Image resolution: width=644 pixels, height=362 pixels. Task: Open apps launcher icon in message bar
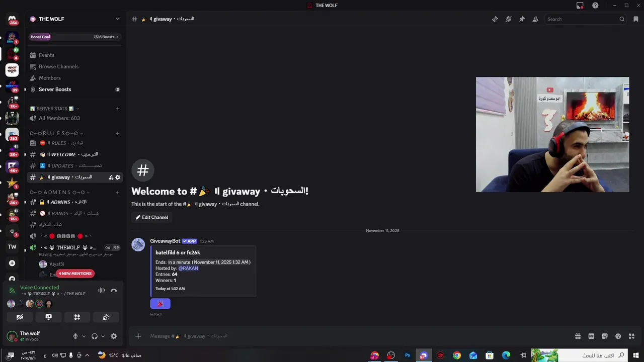point(631,336)
